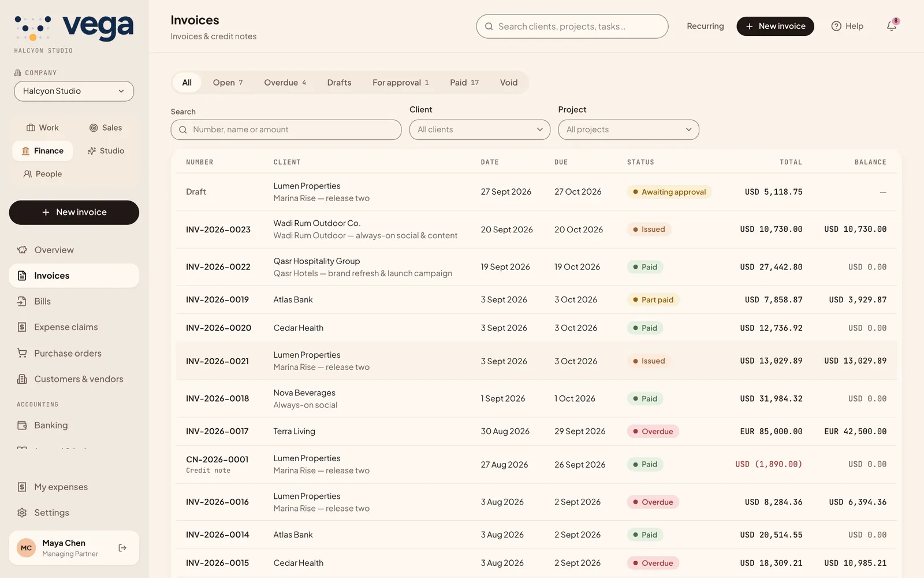The image size is (924, 578).
Task: Switch to the Drafts tab
Action: (339, 83)
